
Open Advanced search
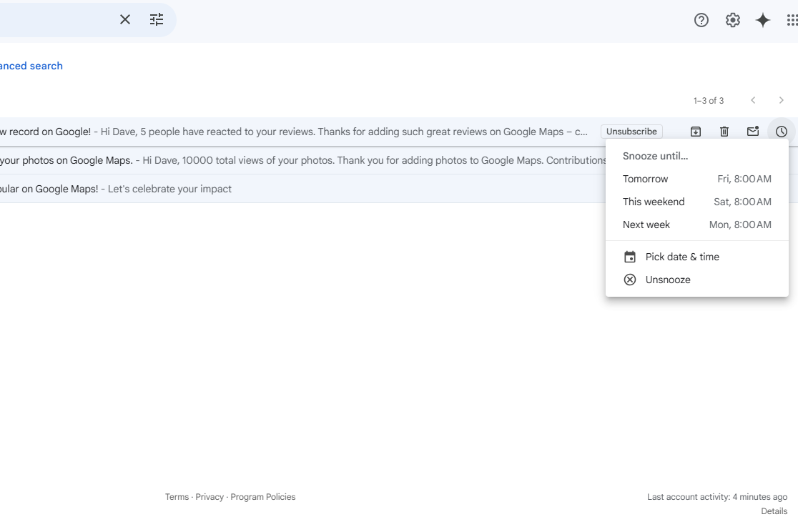pyautogui.click(x=31, y=65)
